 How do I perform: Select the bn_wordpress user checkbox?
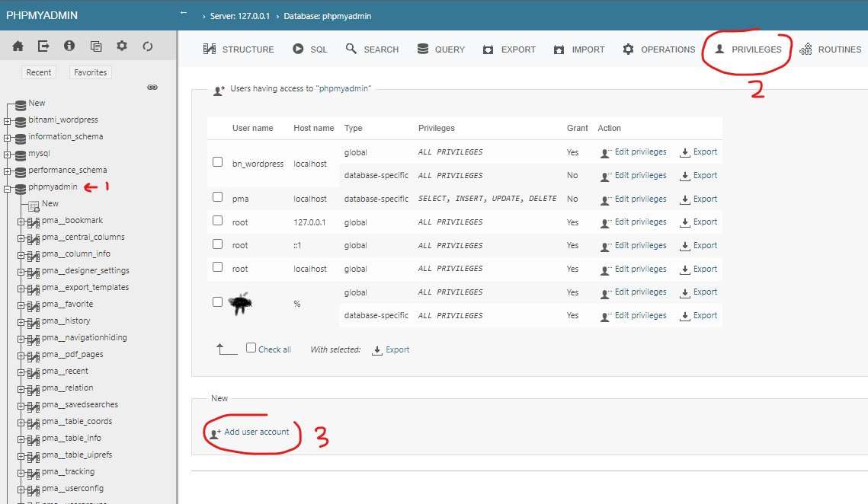tap(217, 161)
